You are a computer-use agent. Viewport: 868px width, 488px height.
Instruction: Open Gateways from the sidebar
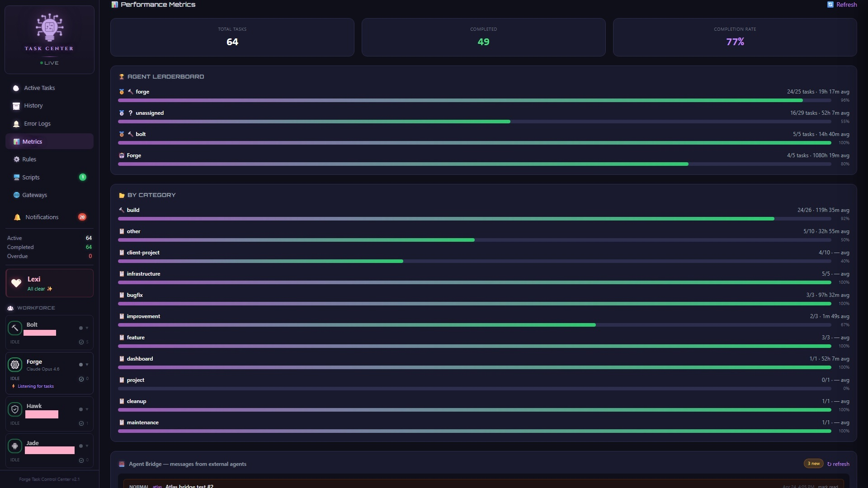[49, 195]
